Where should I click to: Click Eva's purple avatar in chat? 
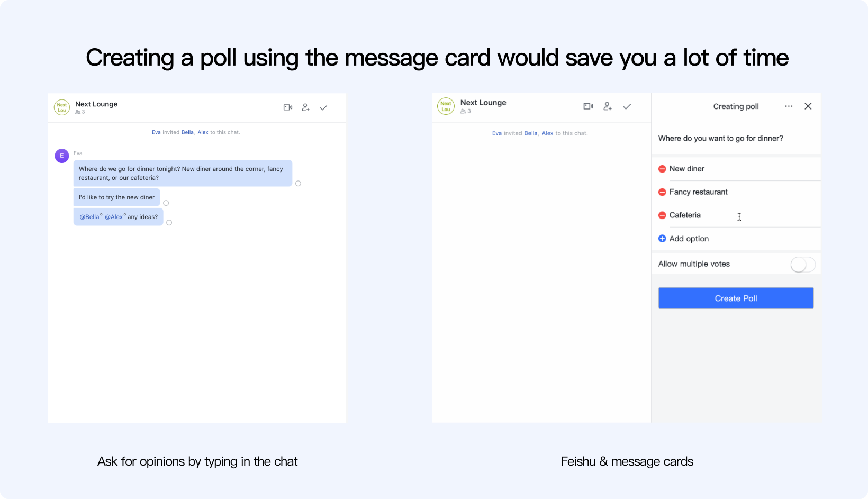pos(62,156)
